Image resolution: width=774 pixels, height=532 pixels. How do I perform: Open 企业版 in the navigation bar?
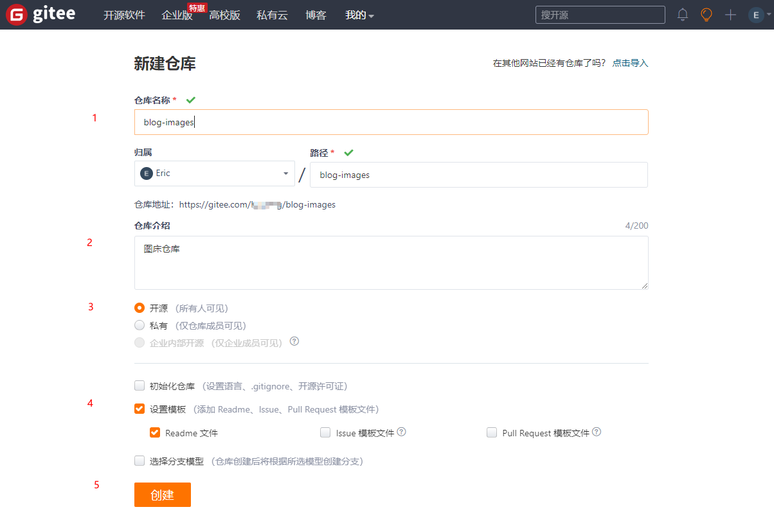[177, 15]
